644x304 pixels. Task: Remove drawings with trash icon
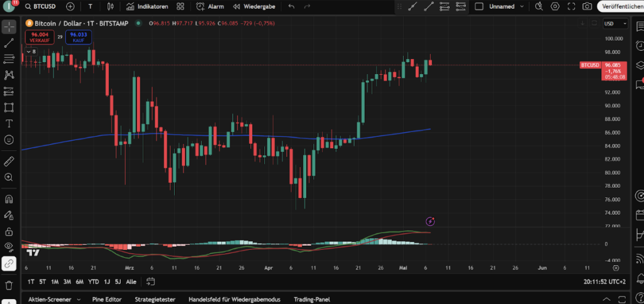(9, 285)
